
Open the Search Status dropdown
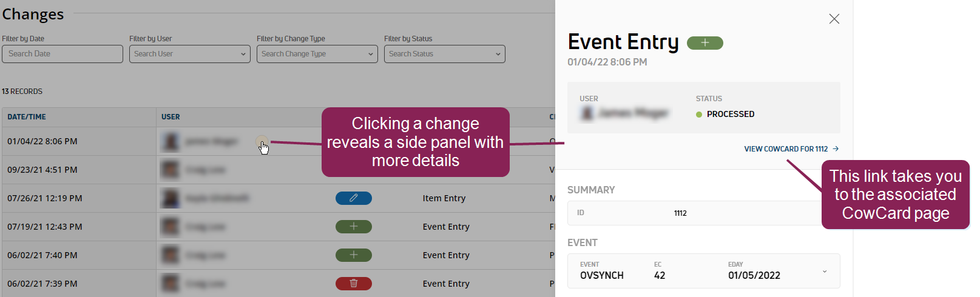[444, 54]
